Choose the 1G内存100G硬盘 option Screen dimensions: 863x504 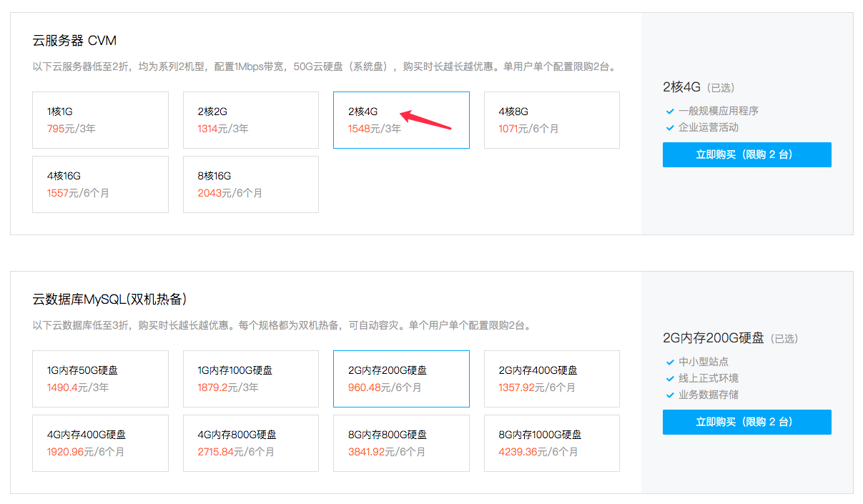[x=251, y=379]
